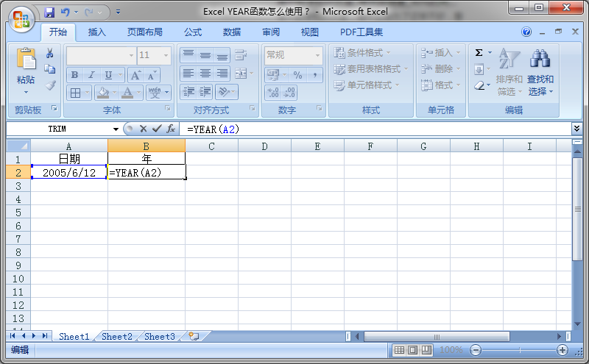Apply comma style number format
This screenshot has height=364, width=589.
point(315,75)
